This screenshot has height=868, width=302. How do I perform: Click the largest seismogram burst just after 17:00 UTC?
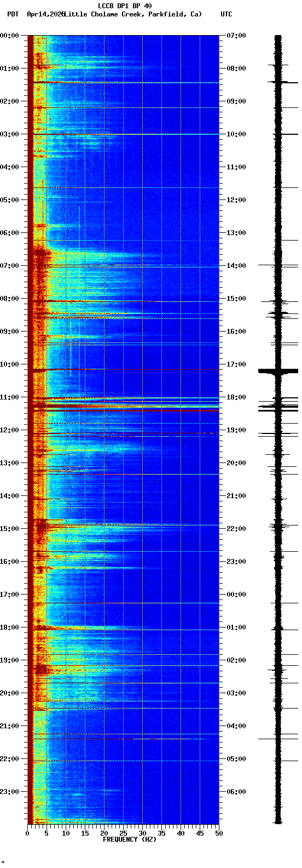tap(278, 371)
